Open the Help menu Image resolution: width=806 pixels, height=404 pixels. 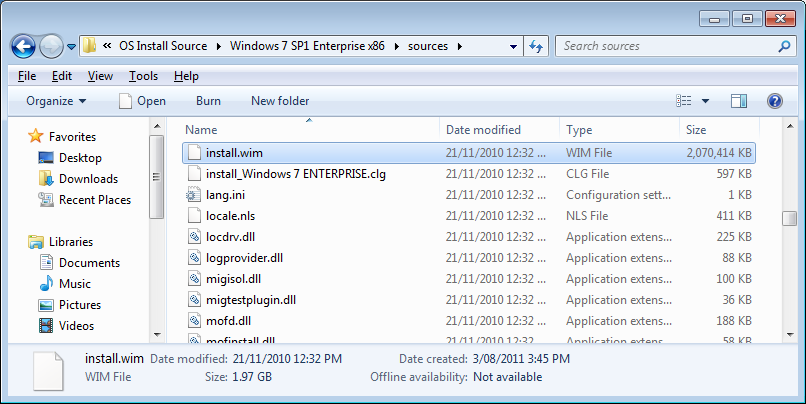tap(186, 76)
